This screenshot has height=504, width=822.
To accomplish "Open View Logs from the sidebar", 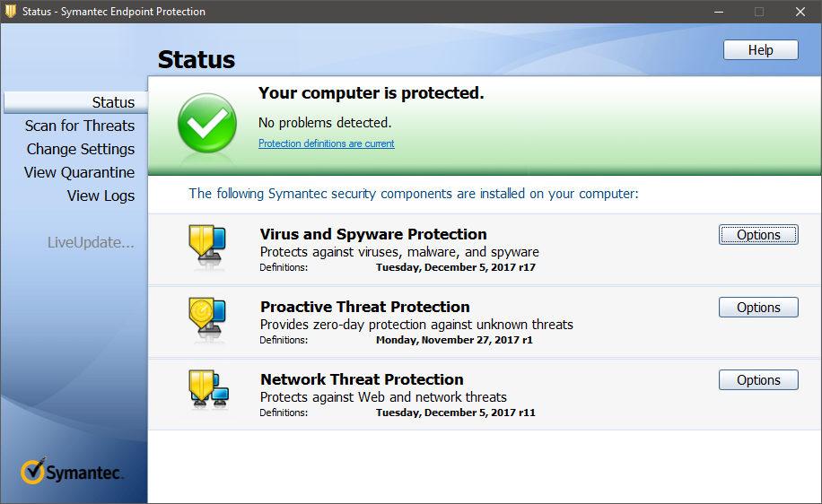I will coord(101,196).
